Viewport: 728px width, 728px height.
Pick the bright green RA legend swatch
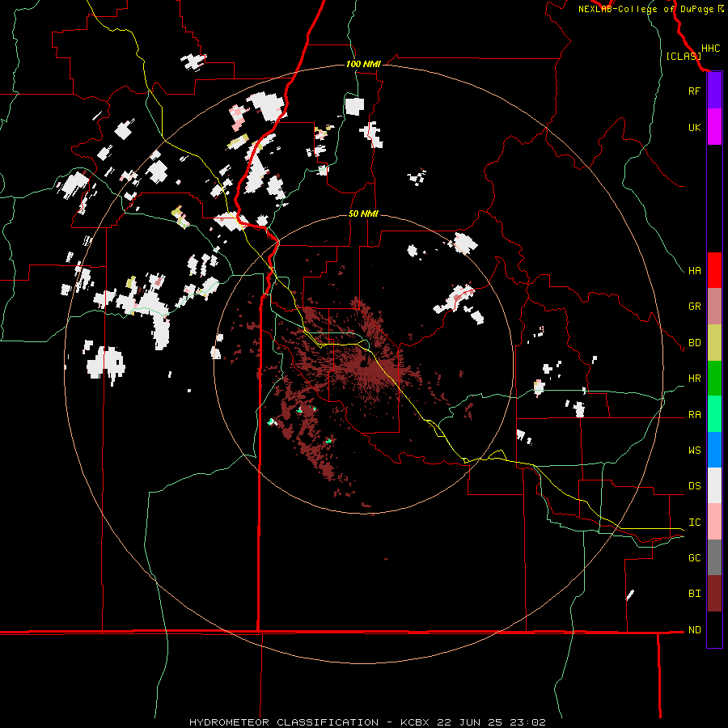click(714, 414)
